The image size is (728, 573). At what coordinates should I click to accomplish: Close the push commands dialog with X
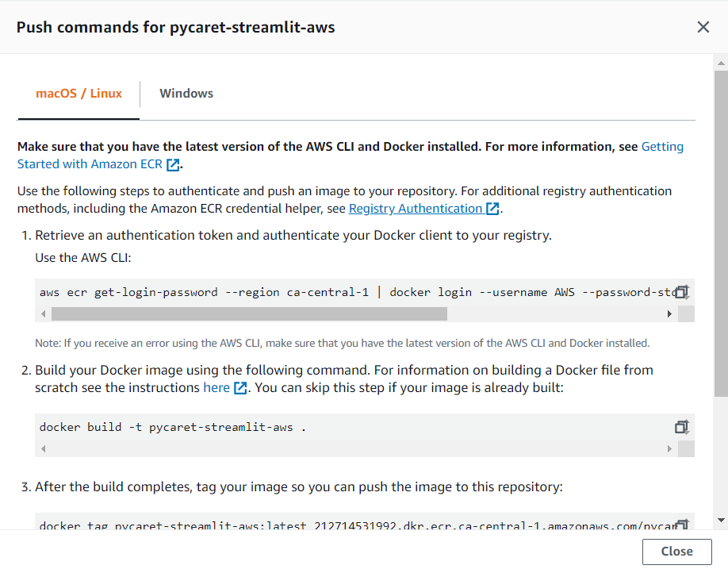[703, 27]
